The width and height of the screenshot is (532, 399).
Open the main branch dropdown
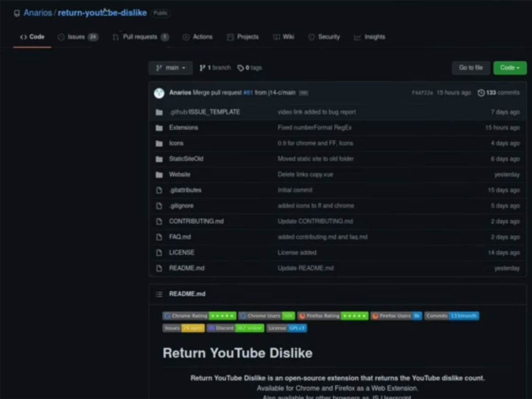170,68
